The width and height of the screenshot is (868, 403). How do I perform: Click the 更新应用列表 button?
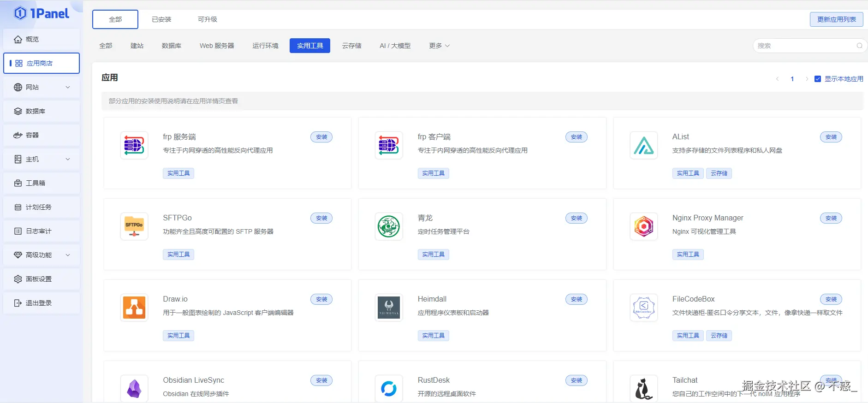pos(837,19)
